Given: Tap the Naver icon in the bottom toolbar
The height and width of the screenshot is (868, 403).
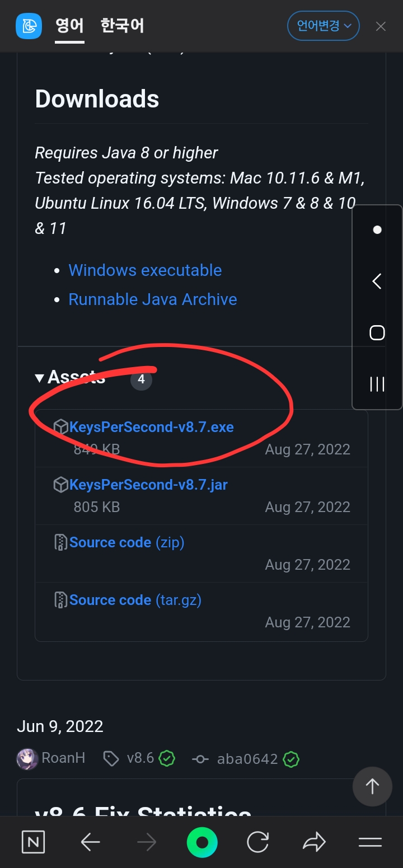Looking at the screenshot, I should [x=33, y=842].
